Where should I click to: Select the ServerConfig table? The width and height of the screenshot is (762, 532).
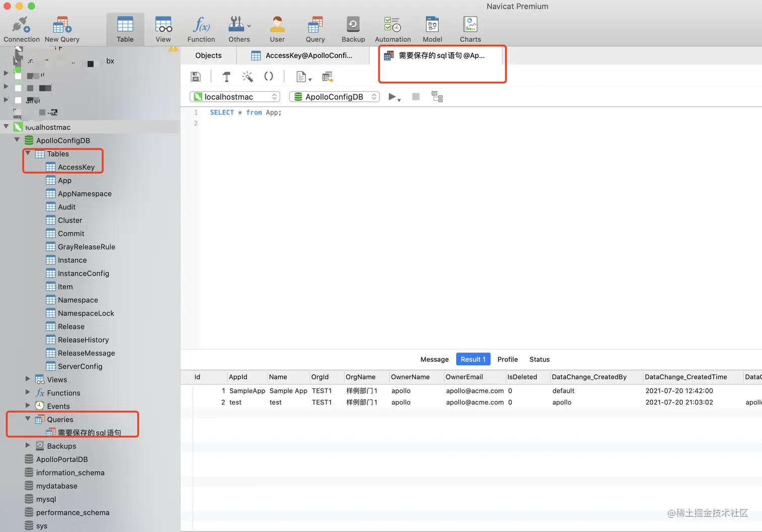click(x=80, y=367)
